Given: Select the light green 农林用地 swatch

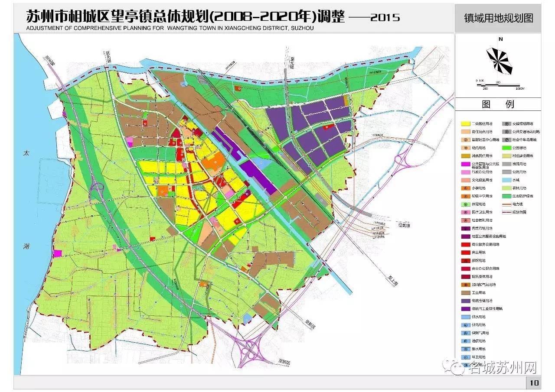Looking at the screenshot, I should coord(506,188).
